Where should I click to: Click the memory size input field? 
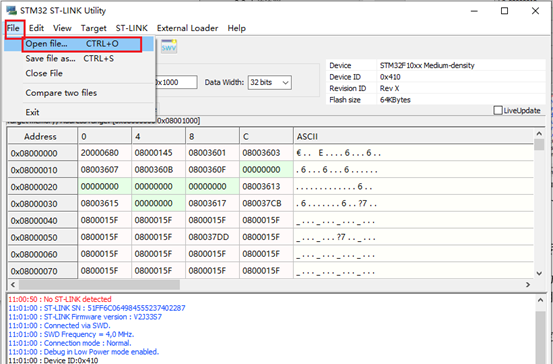(x=176, y=82)
